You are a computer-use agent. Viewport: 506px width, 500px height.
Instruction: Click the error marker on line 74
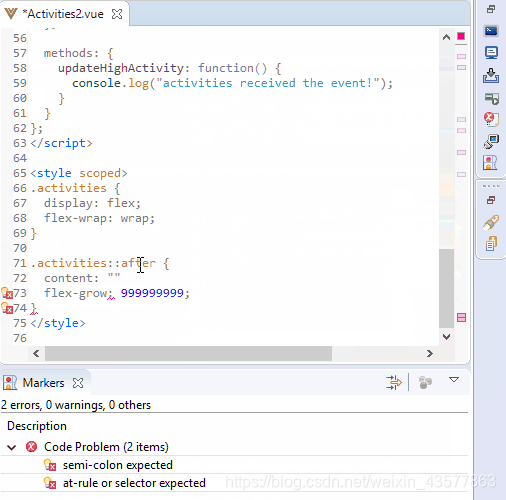click(7, 308)
